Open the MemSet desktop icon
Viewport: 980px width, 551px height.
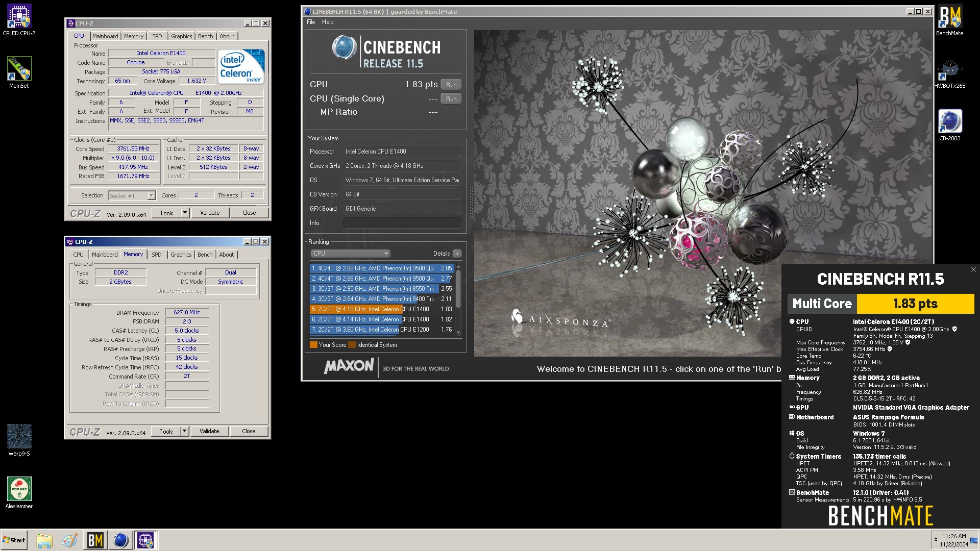pyautogui.click(x=19, y=72)
